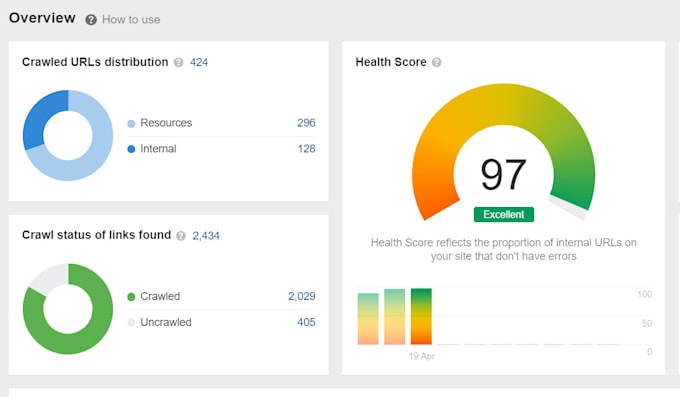Open the How to use link
680x397 pixels.
tap(131, 20)
